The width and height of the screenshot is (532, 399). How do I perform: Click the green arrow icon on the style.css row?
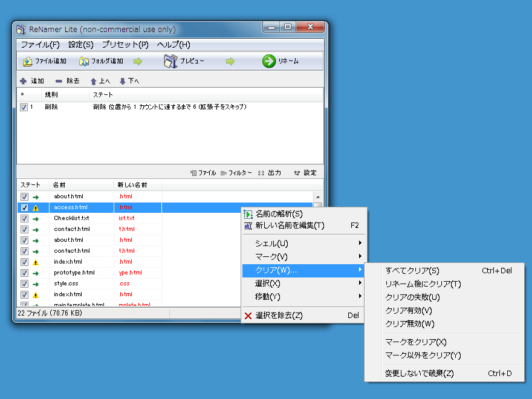[36, 284]
